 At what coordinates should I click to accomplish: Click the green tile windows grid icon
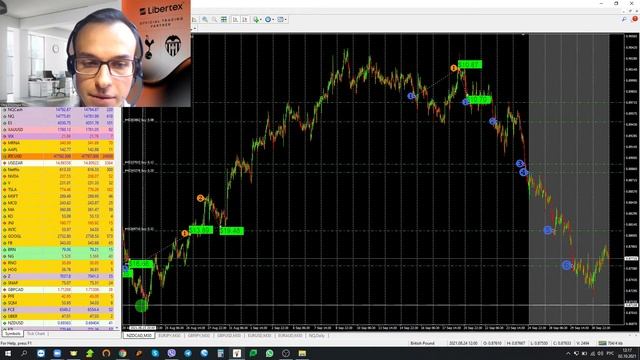pyautogui.click(x=224, y=19)
